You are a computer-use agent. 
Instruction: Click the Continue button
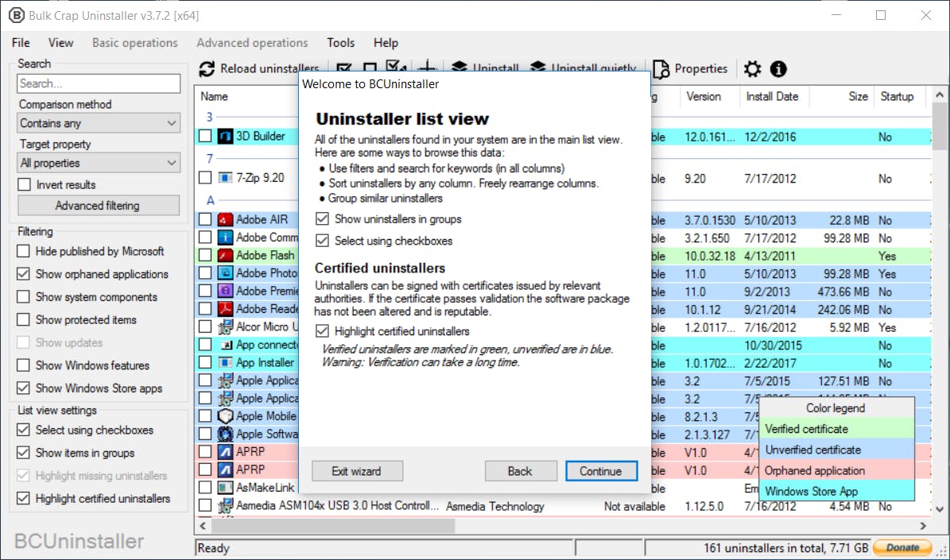(x=601, y=471)
